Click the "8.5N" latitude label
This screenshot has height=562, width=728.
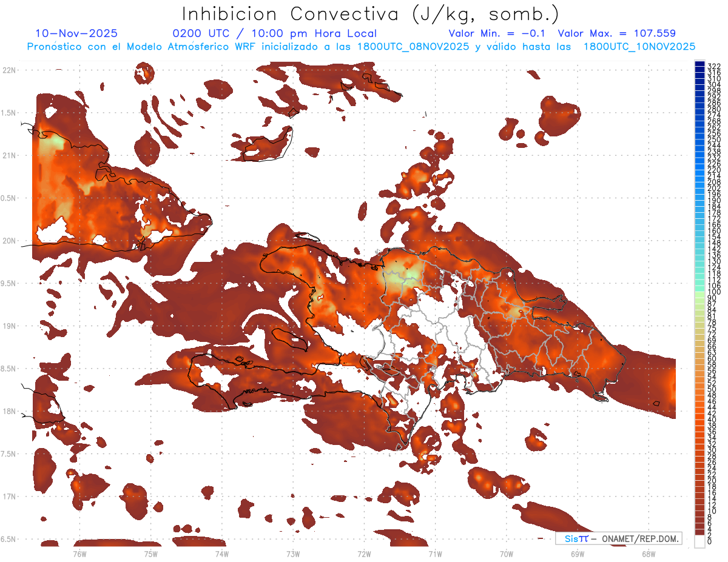[x=8, y=369]
